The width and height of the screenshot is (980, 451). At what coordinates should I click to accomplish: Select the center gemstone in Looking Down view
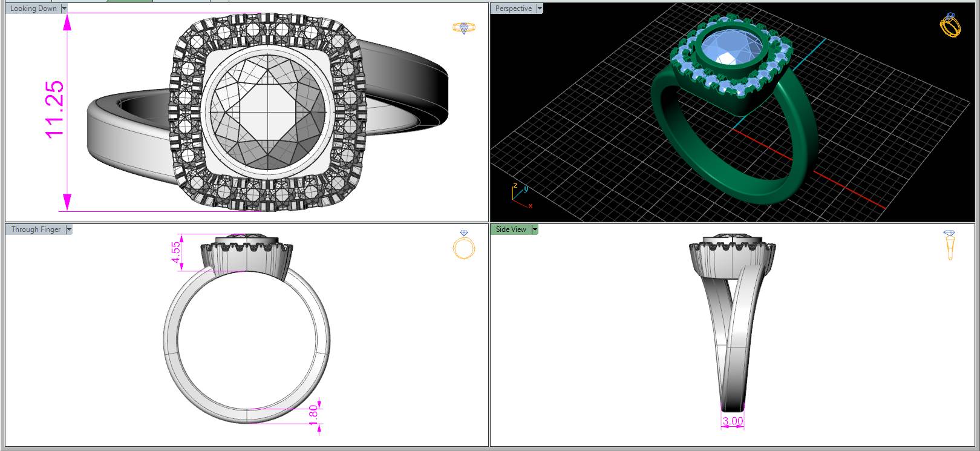(267, 112)
